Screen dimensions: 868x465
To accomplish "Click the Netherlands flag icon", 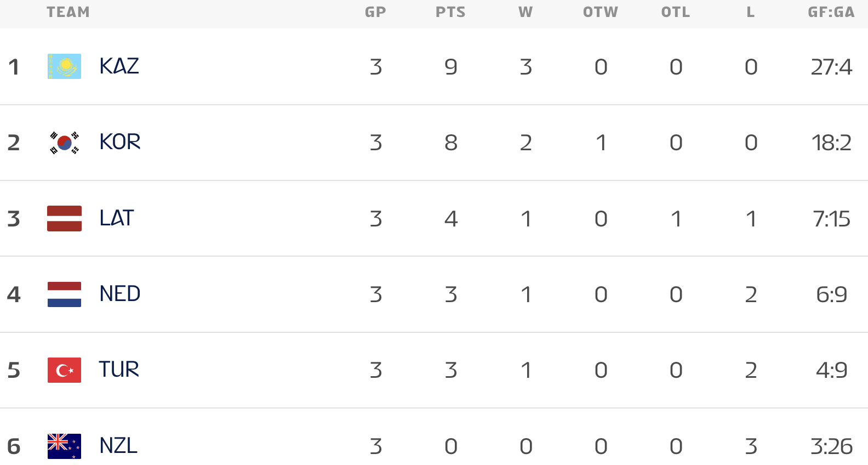I will pos(64,294).
